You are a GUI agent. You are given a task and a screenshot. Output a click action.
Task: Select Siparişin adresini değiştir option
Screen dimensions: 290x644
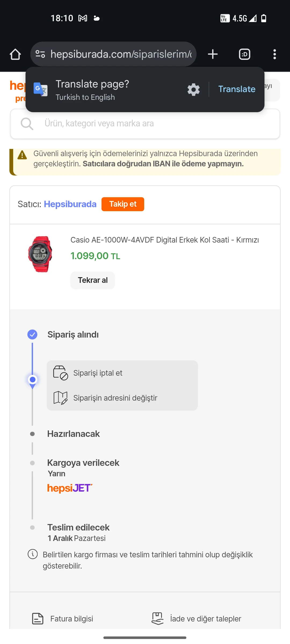click(x=115, y=398)
